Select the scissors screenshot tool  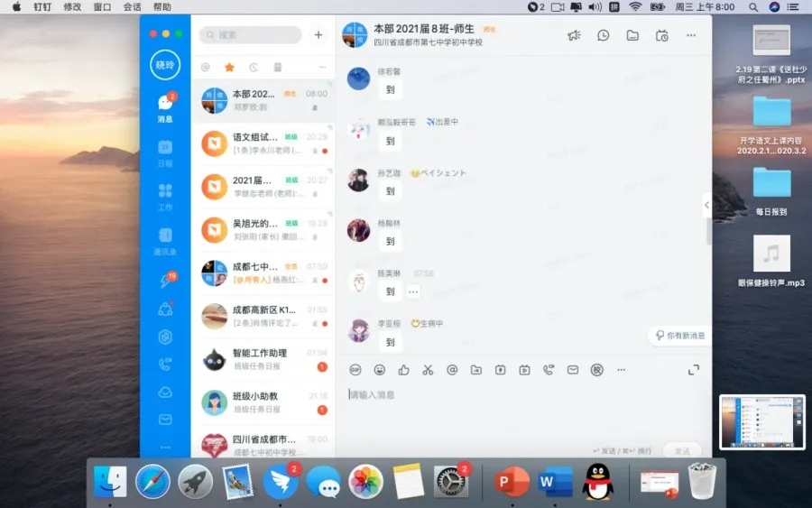(428, 370)
